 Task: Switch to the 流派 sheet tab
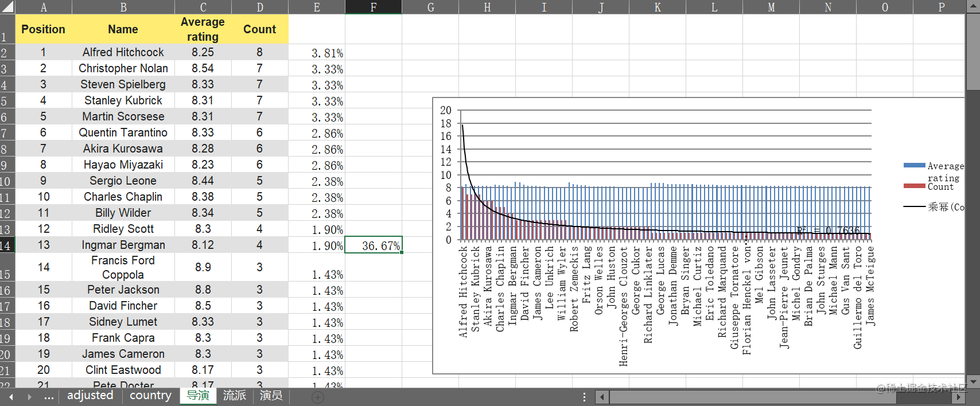pos(235,396)
